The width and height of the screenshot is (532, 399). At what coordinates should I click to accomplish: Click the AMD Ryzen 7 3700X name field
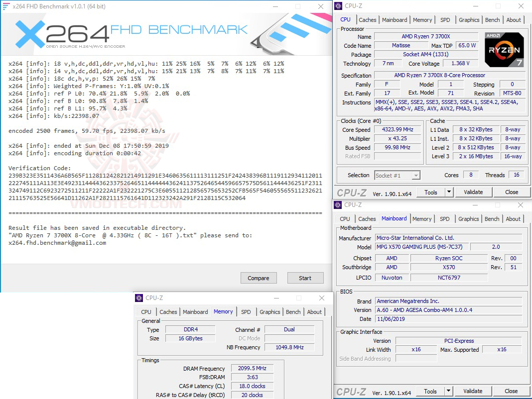coord(426,36)
